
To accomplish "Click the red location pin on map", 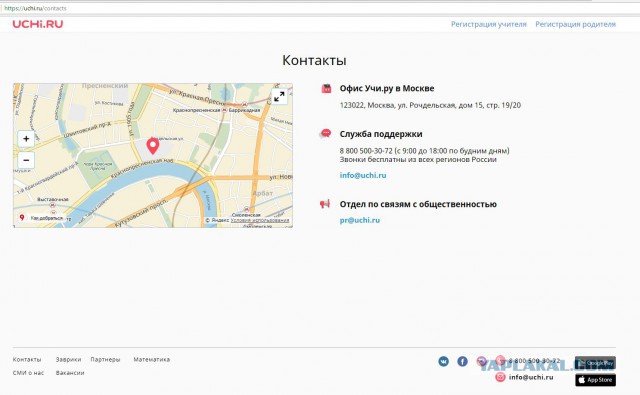I will tap(153, 146).
